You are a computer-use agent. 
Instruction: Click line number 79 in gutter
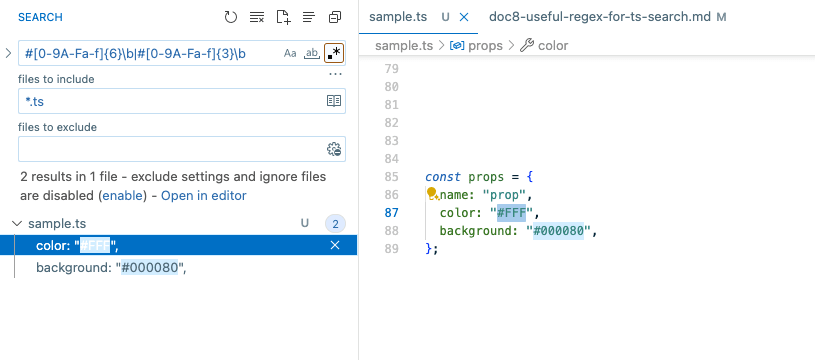click(x=391, y=69)
